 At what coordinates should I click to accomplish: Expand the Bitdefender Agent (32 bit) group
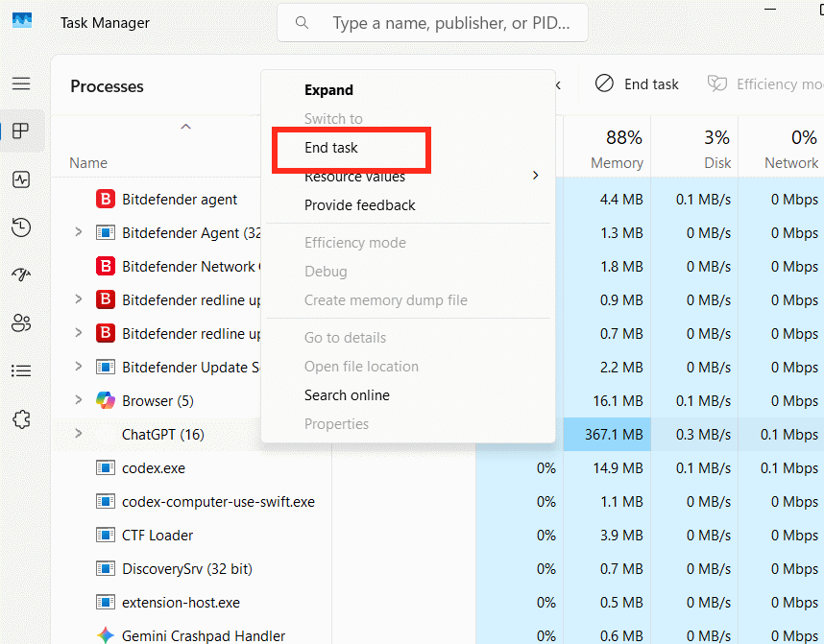point(79,231)
